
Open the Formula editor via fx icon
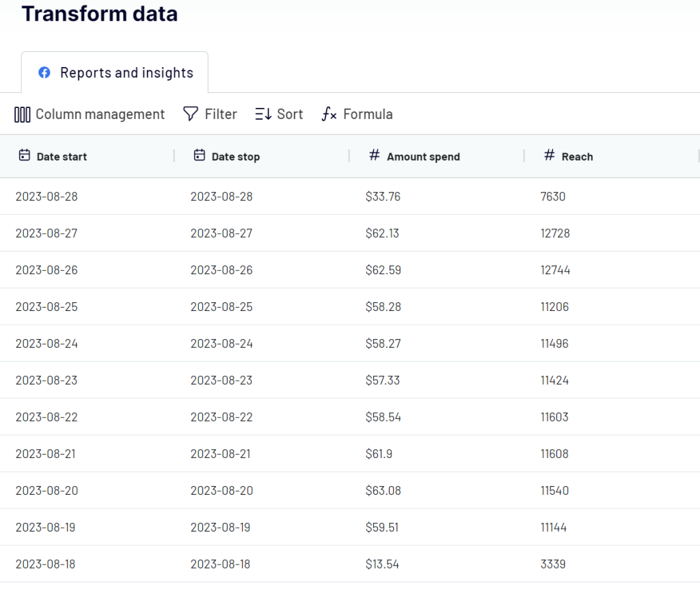[x=328, y=115]
